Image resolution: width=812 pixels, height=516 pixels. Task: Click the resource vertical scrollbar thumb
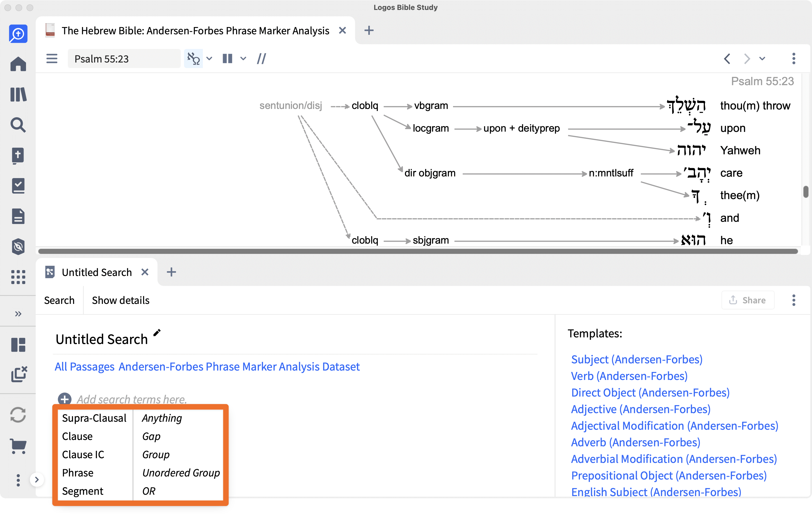805,192
